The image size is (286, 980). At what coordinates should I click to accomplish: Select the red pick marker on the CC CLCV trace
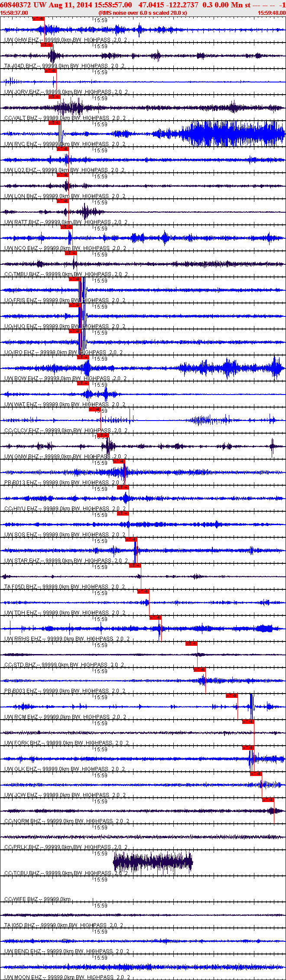pos(95,409)
